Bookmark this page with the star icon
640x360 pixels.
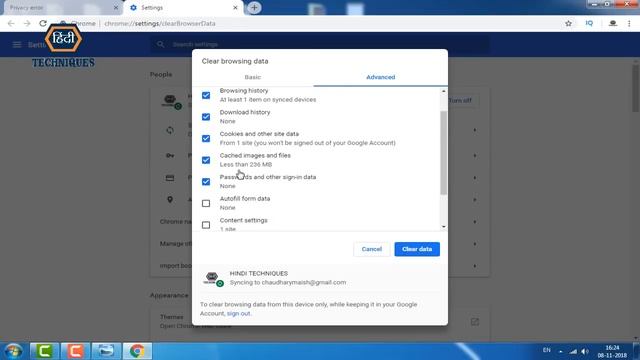pos(568,24)
